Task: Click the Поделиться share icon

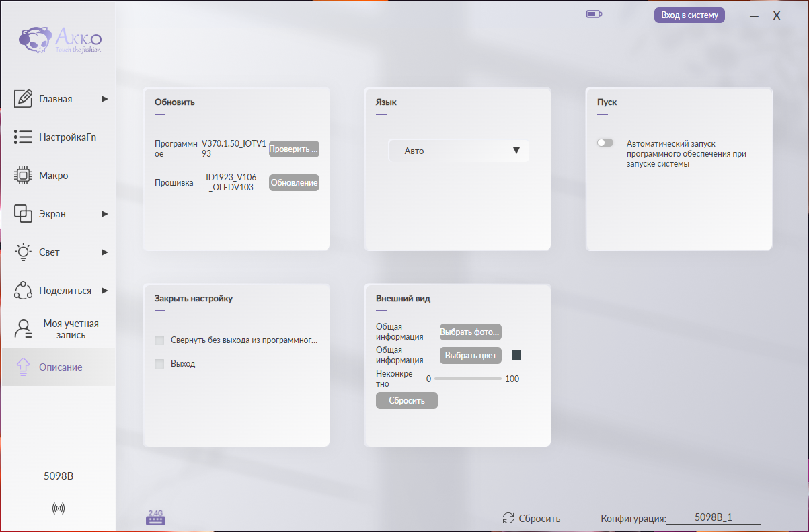Action: point(24,291)
